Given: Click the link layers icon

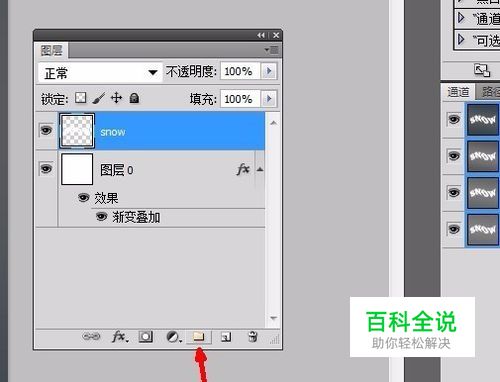Looking at the screenshot, I should pyautogui.click(x=91, y=337).
